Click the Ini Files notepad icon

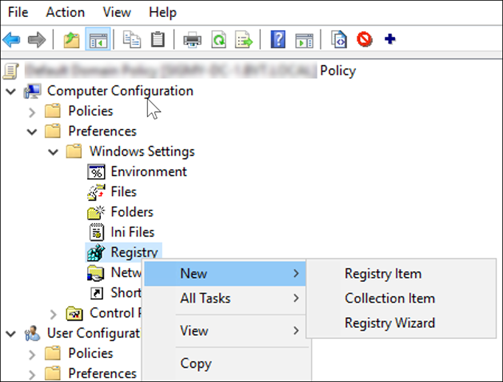(97, 232)
